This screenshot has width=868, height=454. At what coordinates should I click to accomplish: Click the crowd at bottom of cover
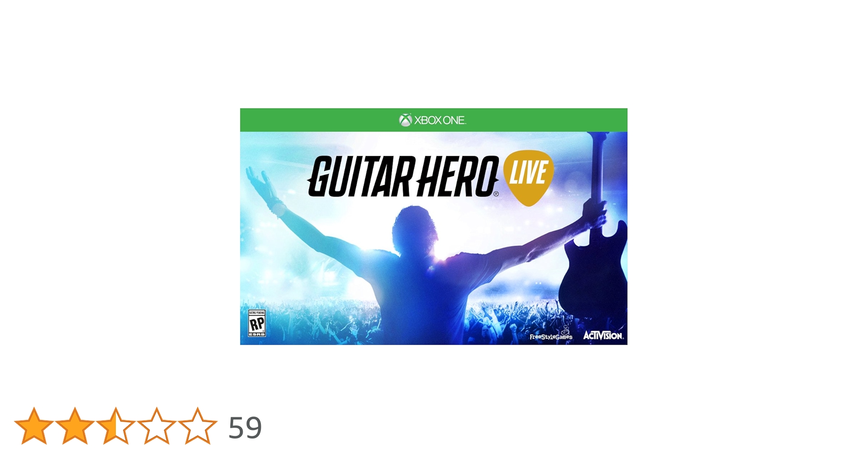tap(434, 322)
